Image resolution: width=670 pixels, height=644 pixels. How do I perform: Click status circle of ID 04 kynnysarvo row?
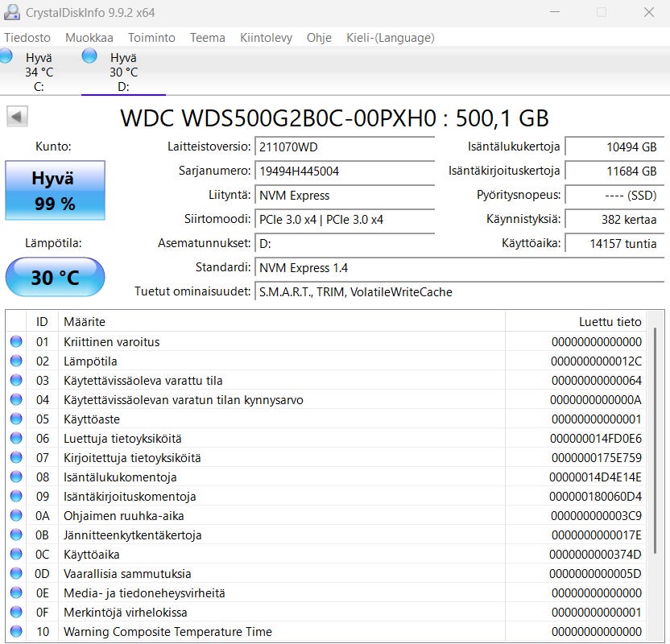point(16,400)
